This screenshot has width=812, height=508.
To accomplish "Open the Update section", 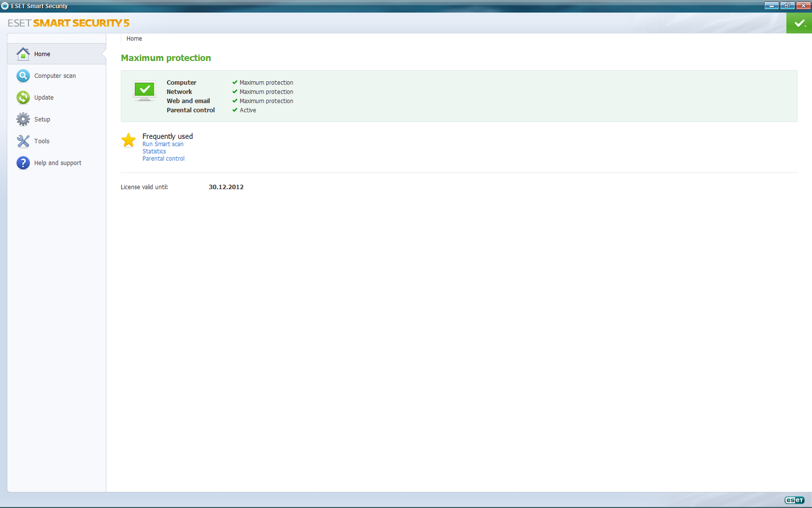I will click(x=44, y=98).
